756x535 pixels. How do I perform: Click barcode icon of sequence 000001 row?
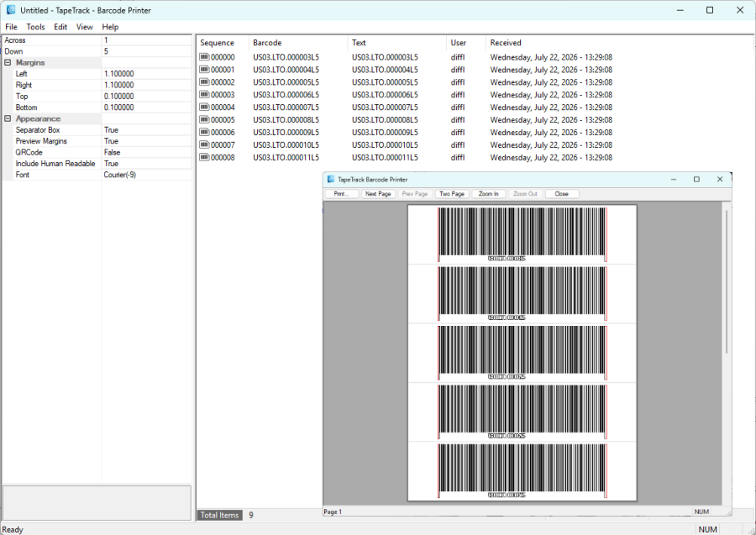204,70
